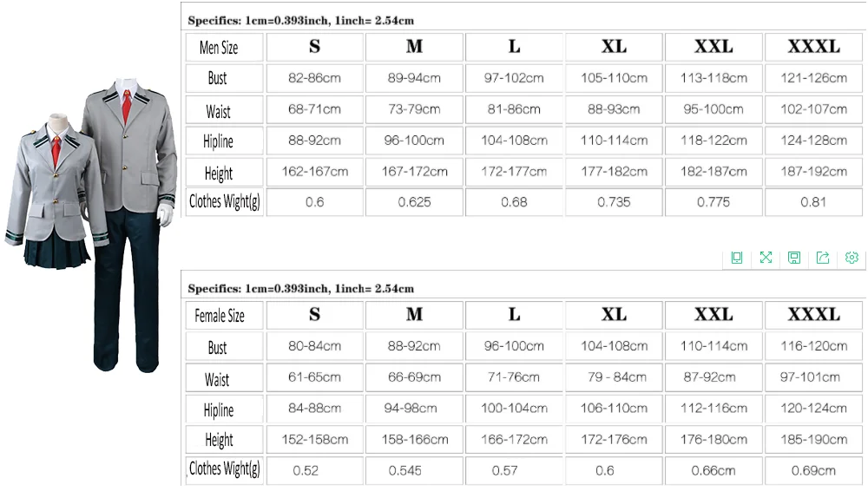Click the men's M bust 89-94cm cell
The image size is (868, 491).
414,78
